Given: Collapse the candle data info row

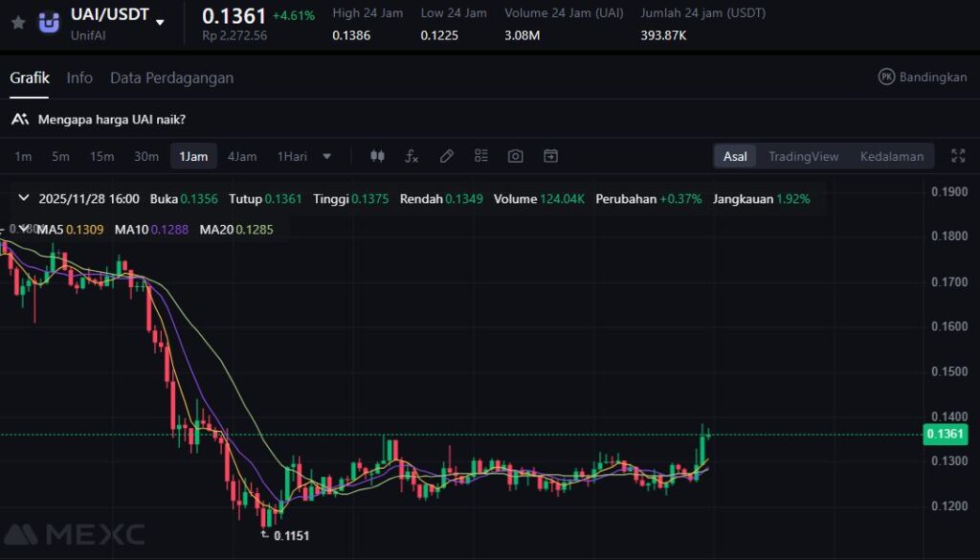Looking at the screenshot, I should 23,199.
